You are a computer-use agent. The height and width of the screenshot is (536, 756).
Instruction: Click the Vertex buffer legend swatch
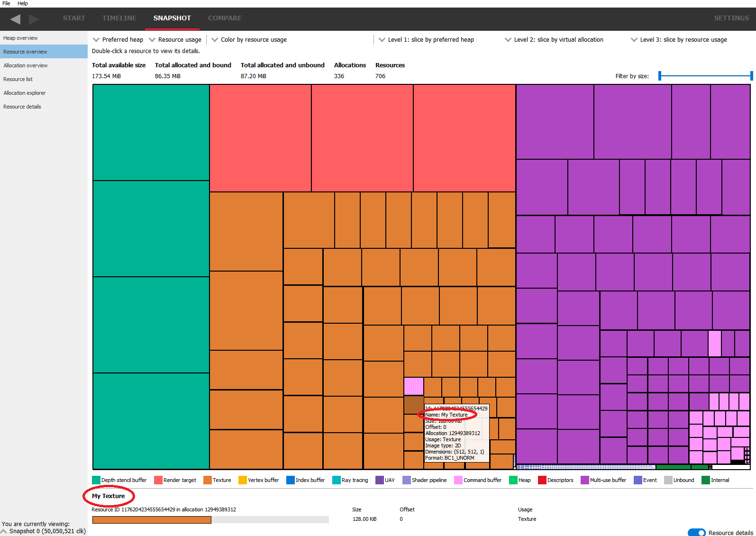[243, 480]
